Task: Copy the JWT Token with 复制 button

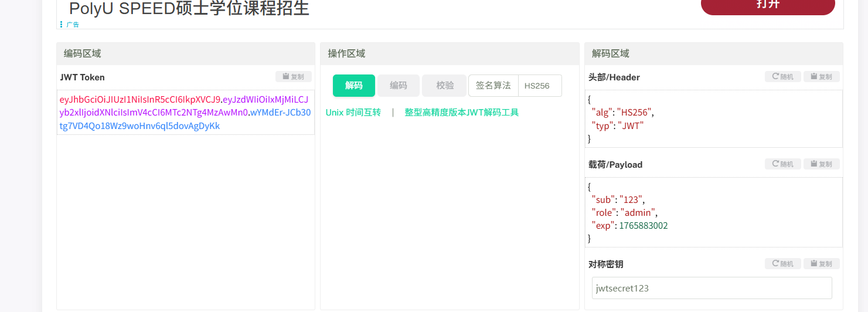Action: 293,77
